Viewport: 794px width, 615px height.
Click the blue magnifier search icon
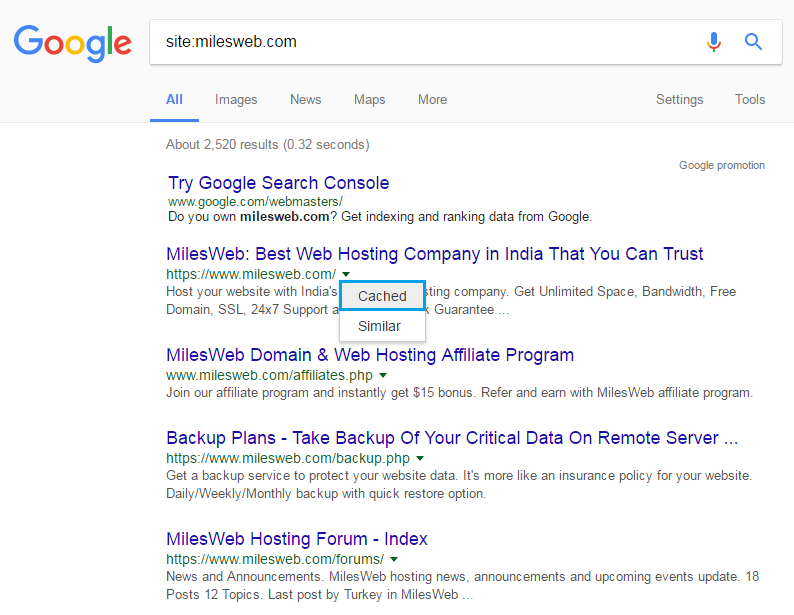pyautogui.click(x=754, y=42)
